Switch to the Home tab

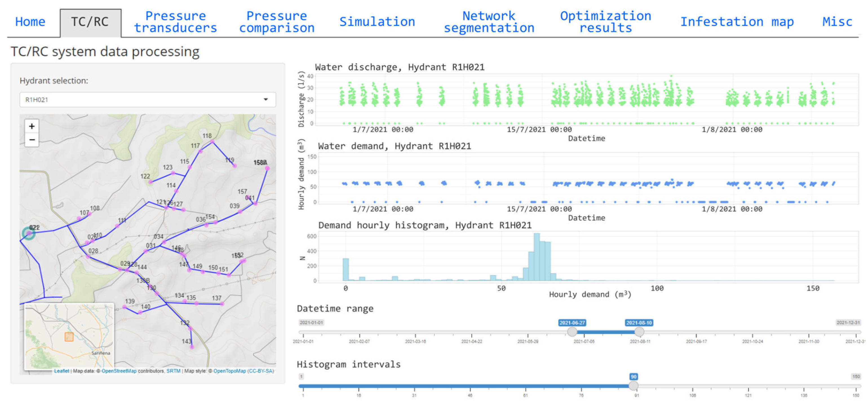tap(30, 22)
